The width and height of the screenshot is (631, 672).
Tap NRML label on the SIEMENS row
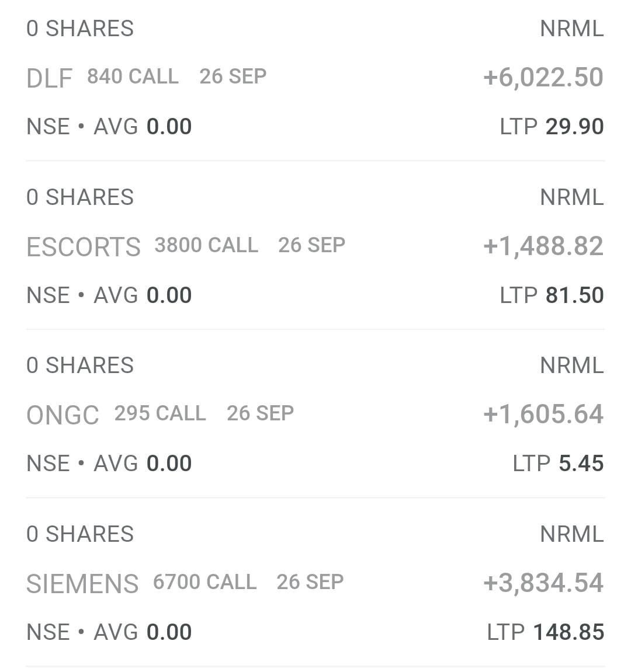tap(571, 534)
